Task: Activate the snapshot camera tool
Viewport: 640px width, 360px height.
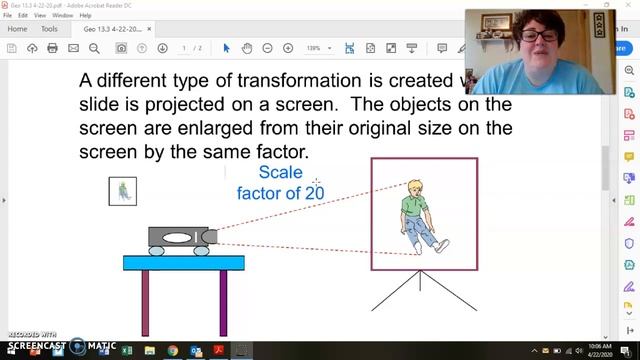Action: click(121, 48)
